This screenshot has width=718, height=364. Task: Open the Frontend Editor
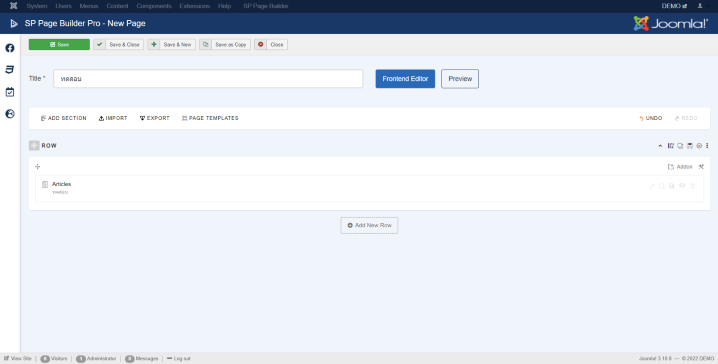[x=405, y=79]
